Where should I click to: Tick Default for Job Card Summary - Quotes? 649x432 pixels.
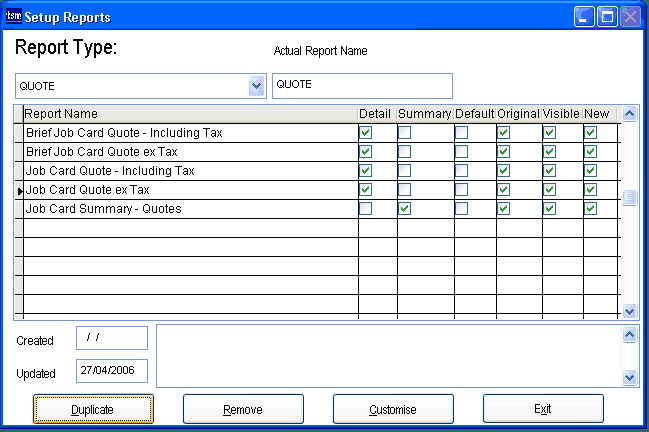click(462, 209)
